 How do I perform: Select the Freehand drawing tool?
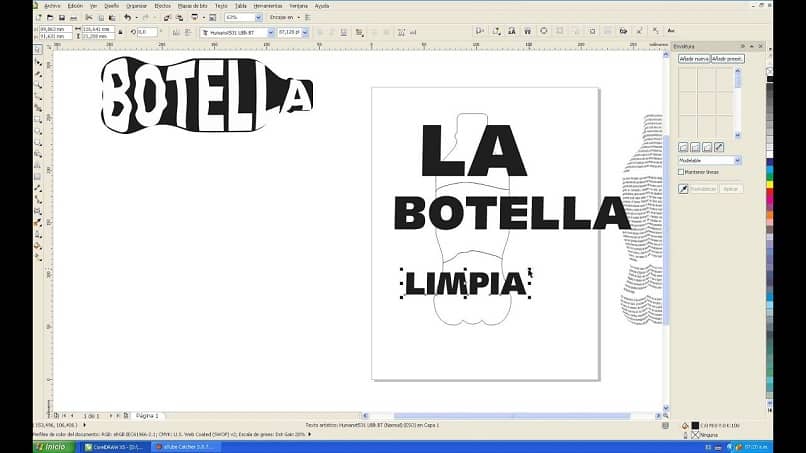click(38, 96)
